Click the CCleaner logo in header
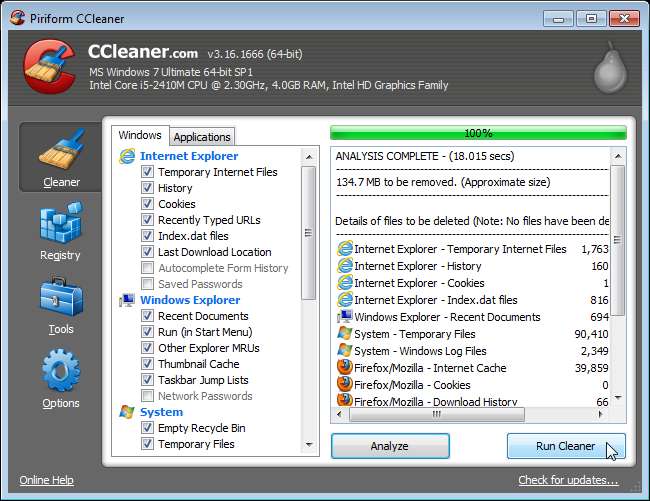 (50, 66)
